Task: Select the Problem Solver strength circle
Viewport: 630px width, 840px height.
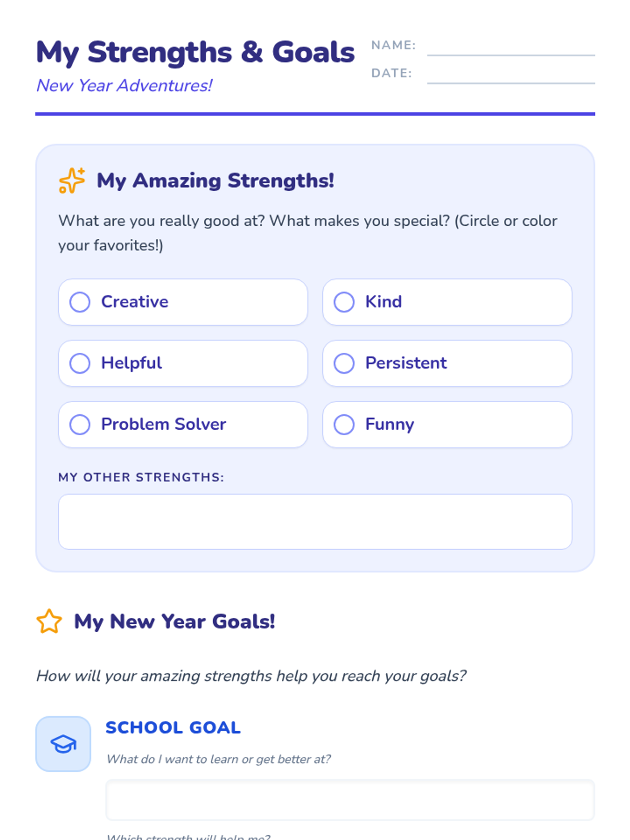Action: tap(80, 425)
